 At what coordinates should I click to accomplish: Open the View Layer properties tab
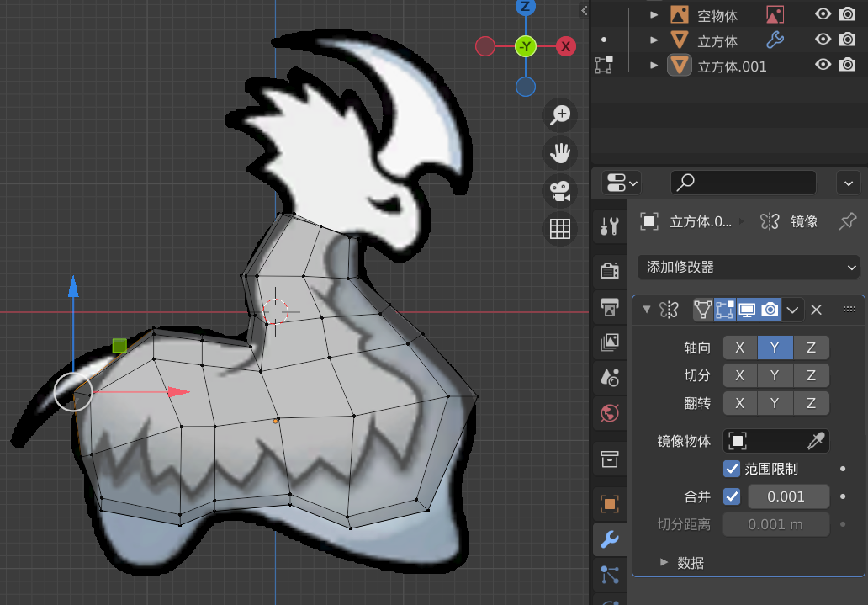pyautogui.click(x=610, y=342)
